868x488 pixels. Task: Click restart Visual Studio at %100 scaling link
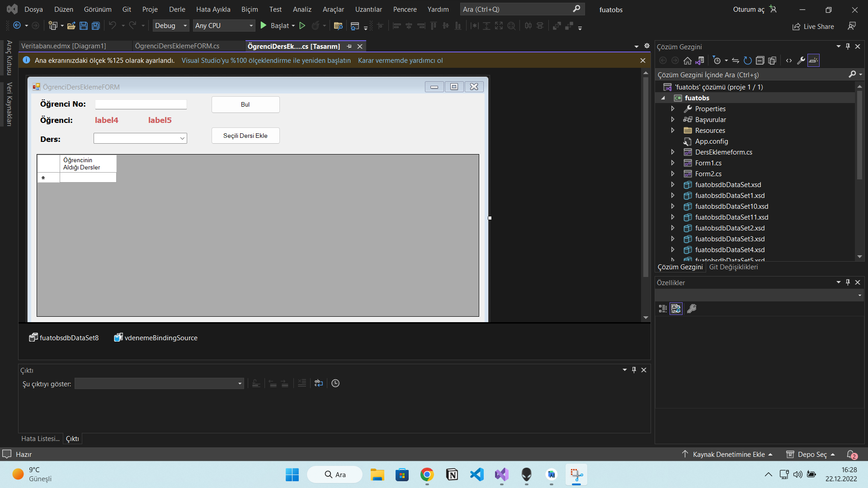266,61
